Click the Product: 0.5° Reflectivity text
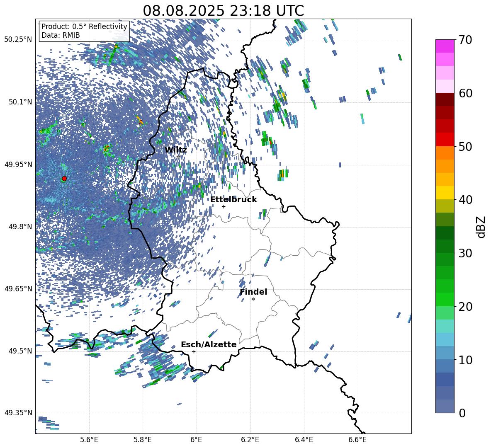The height and width of the screenshot is (448, 491). click(84, 26)
